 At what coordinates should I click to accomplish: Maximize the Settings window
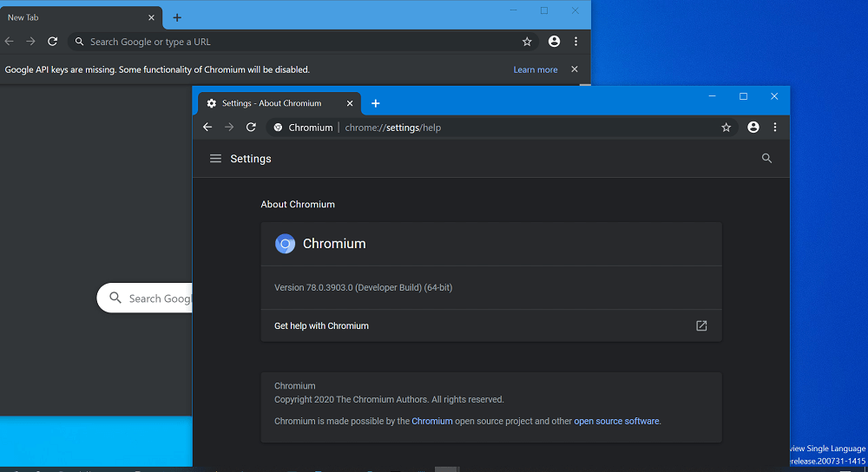(744, 96)
